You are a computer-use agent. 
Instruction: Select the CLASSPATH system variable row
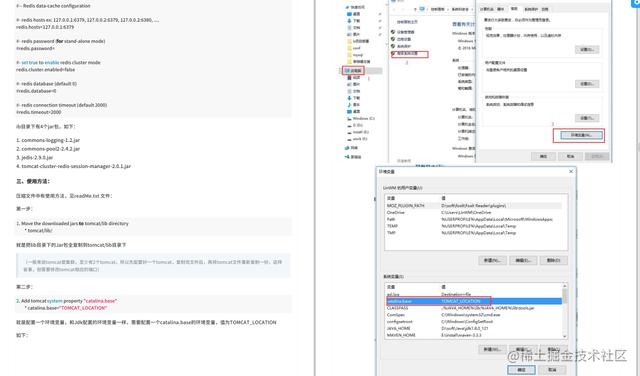[x=473, y=308]
